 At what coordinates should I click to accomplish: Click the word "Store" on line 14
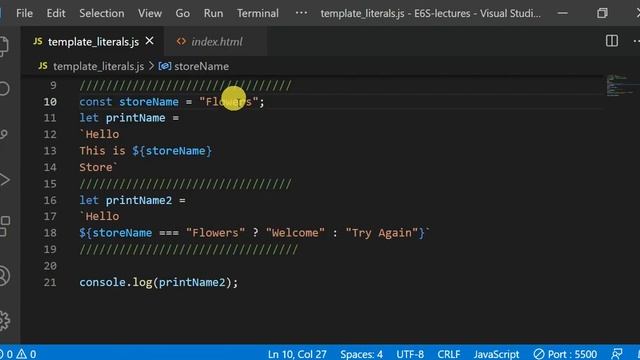(96, 167)
